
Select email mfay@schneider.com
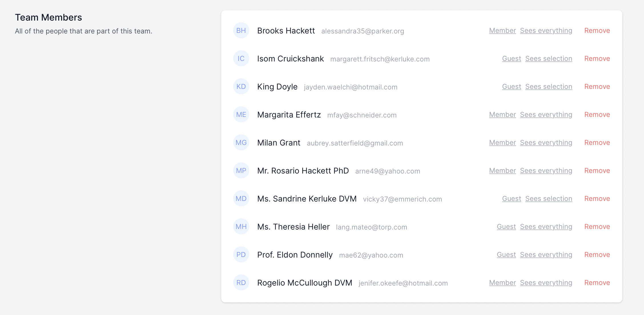(x=362, y=115)
